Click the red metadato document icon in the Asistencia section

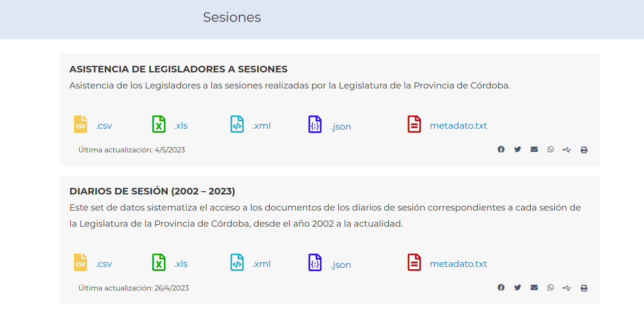tap(414, 124)
